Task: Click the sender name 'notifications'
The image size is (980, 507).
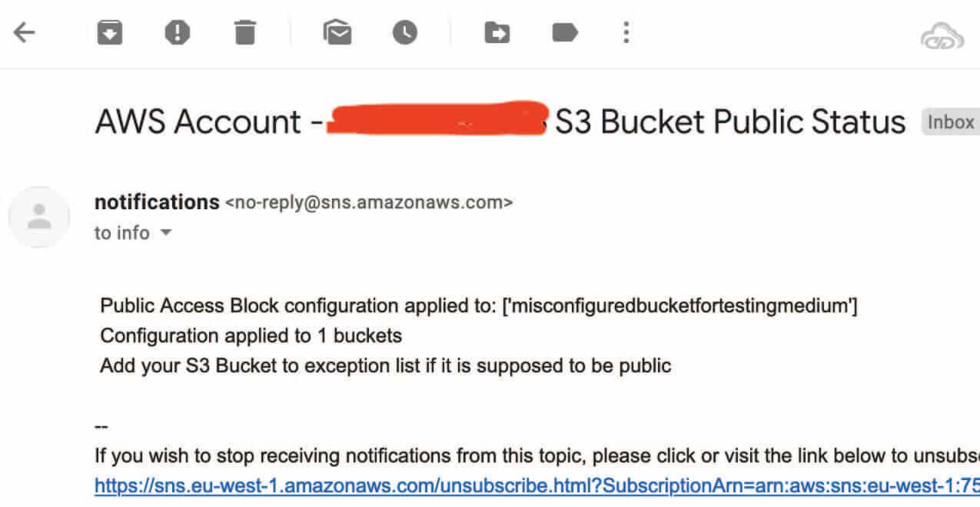Action: coord(156,202)
